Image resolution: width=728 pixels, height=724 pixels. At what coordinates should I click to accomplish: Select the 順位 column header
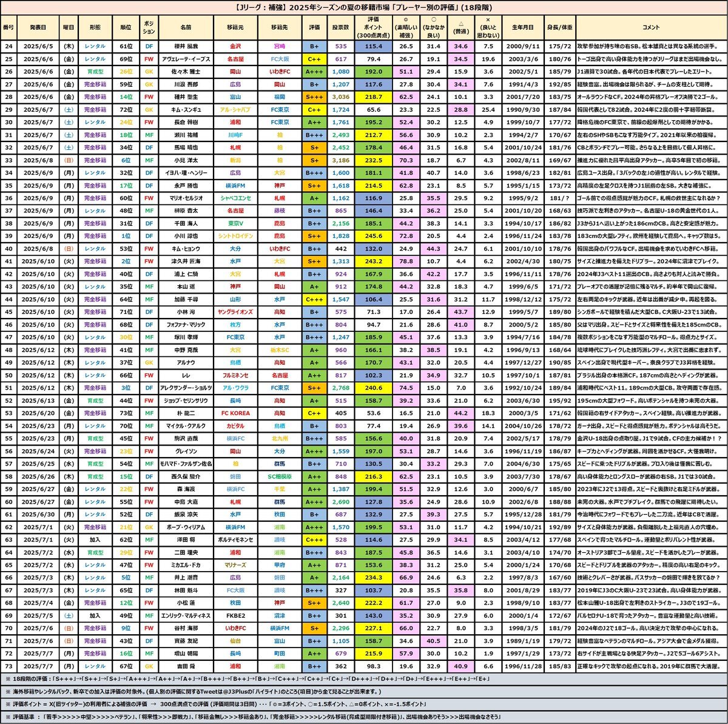pyautogui.click(x=126, y=27)
